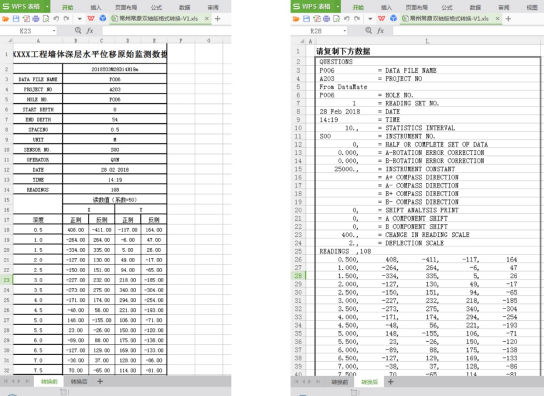544x396 pixels.
Task: Switch to 公式 ribbon tab in right window
Action: click(447, 7)
